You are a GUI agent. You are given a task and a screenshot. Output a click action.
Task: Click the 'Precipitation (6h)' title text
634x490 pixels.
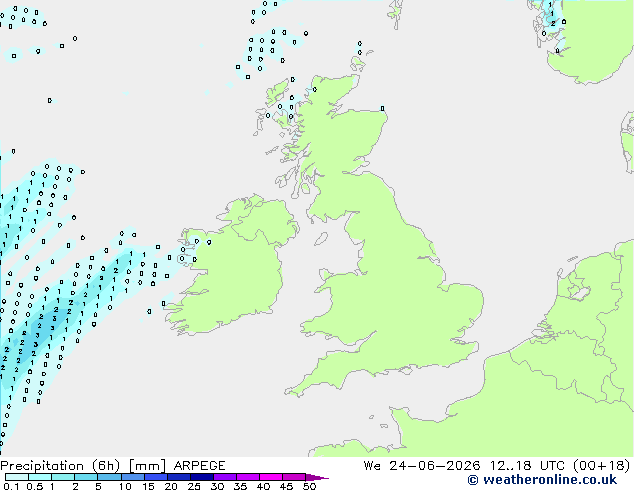pos(60,466)
